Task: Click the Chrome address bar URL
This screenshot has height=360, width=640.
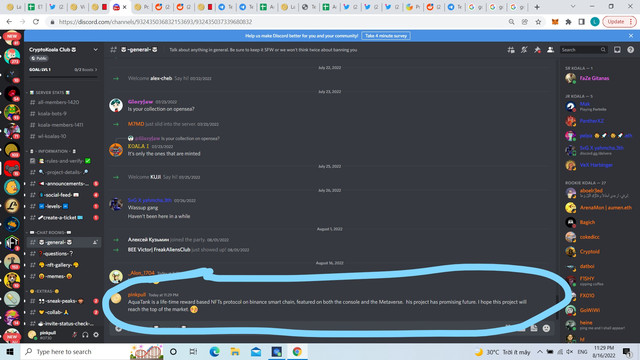Action: click(155, 22)
